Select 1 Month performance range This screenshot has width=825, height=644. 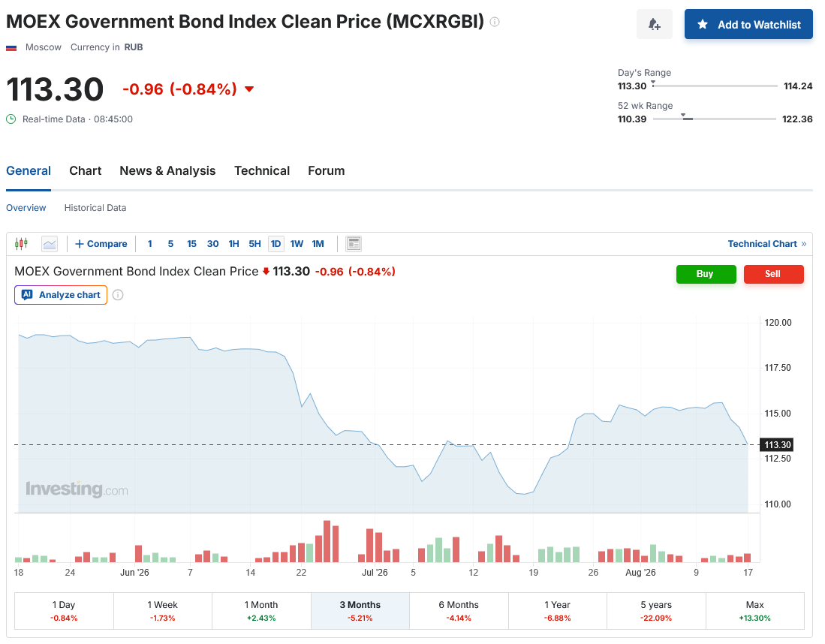click(261, 611)
